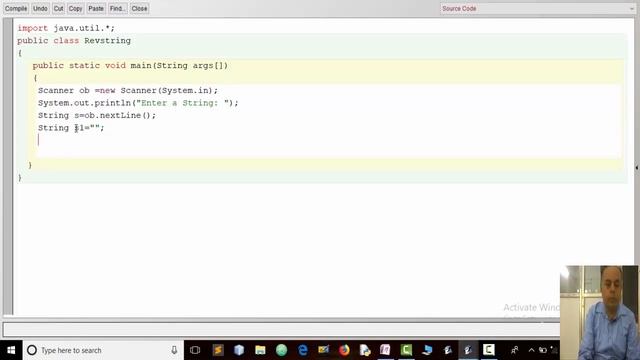Viewport: 640px width, 360px height.
Task: Open the blue computer icon in taskbar
Action: 427,350
